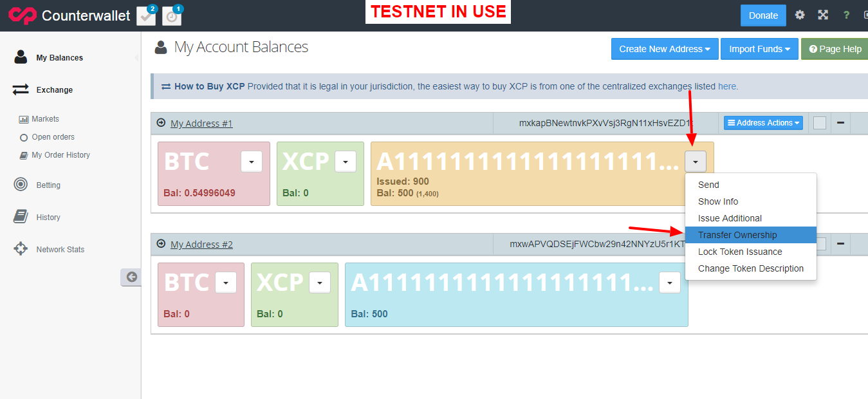Open upcoming clock notifications icon
This screenshot has height=399, width=868.
click(172, 16)
